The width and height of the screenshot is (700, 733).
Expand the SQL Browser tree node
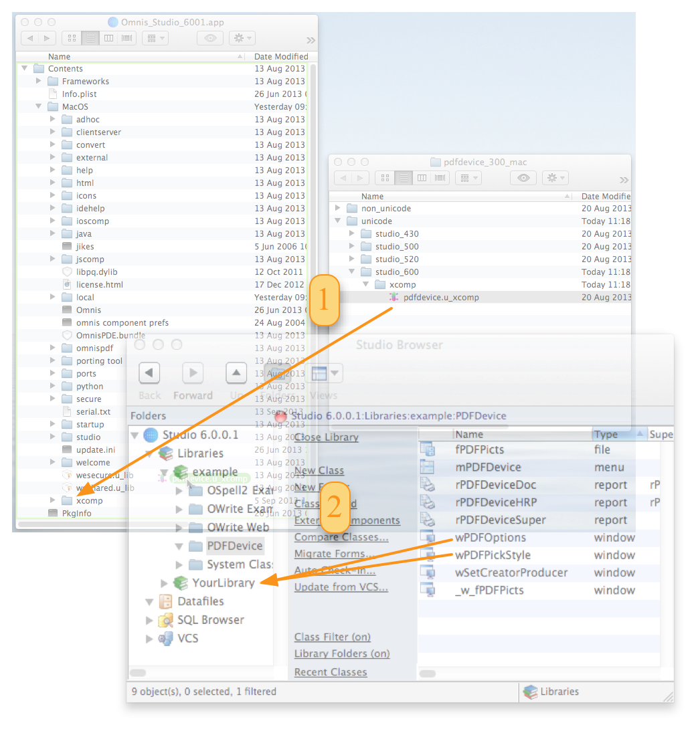tap(149, 620)
